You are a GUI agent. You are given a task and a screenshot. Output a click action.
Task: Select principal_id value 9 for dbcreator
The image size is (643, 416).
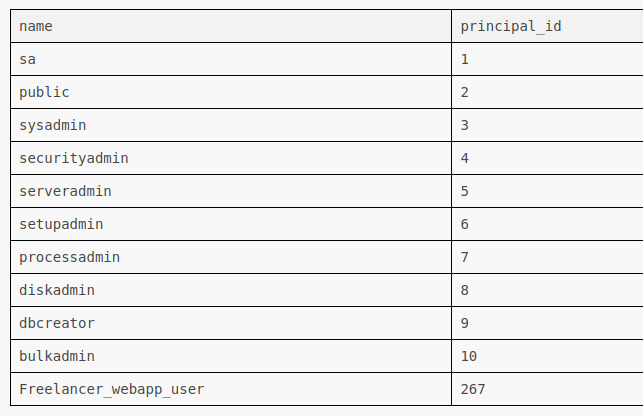(465, 323)
